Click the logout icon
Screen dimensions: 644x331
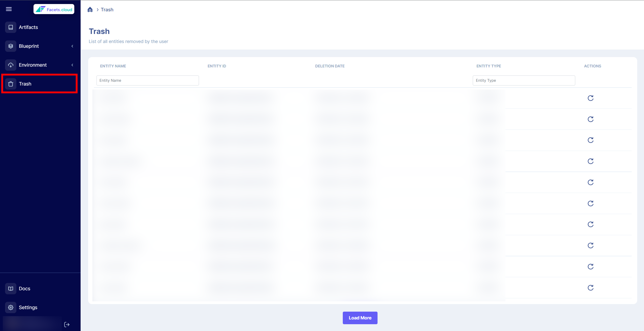tap(67, 324)
